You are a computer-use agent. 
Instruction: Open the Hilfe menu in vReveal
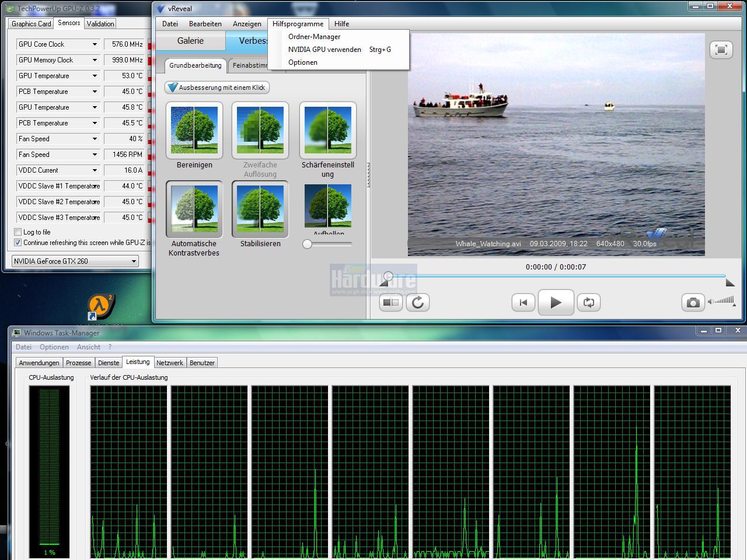pyautogui.click(x=341, y=24)
